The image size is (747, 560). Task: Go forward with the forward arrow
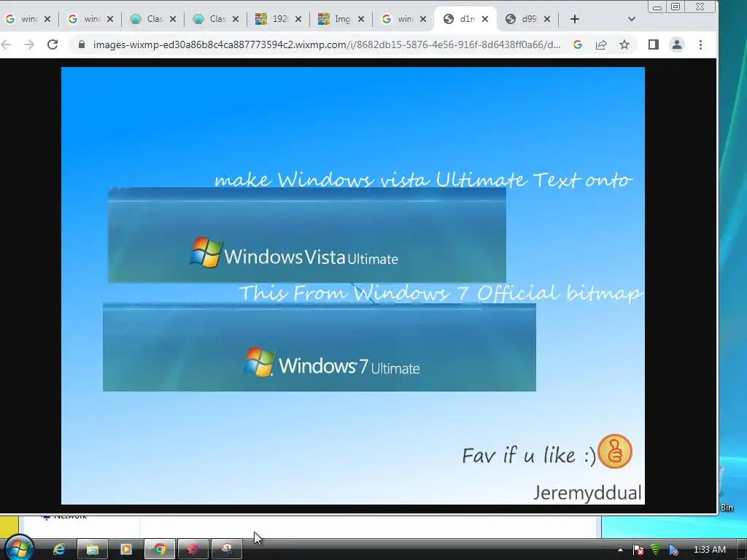point(29,44)
